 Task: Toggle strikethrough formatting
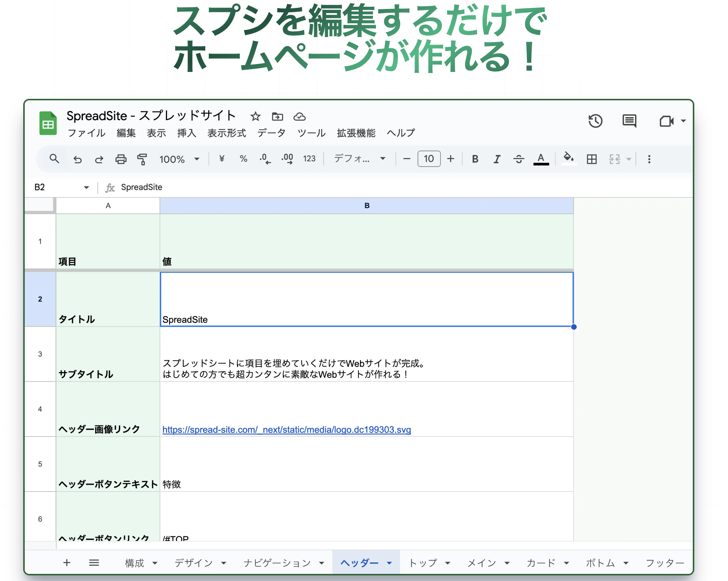[519, 159]
